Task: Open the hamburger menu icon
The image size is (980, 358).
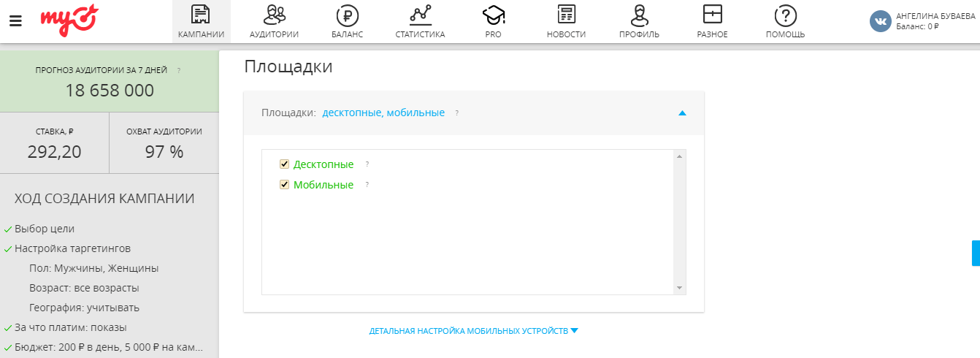Action: pos(15,20)
